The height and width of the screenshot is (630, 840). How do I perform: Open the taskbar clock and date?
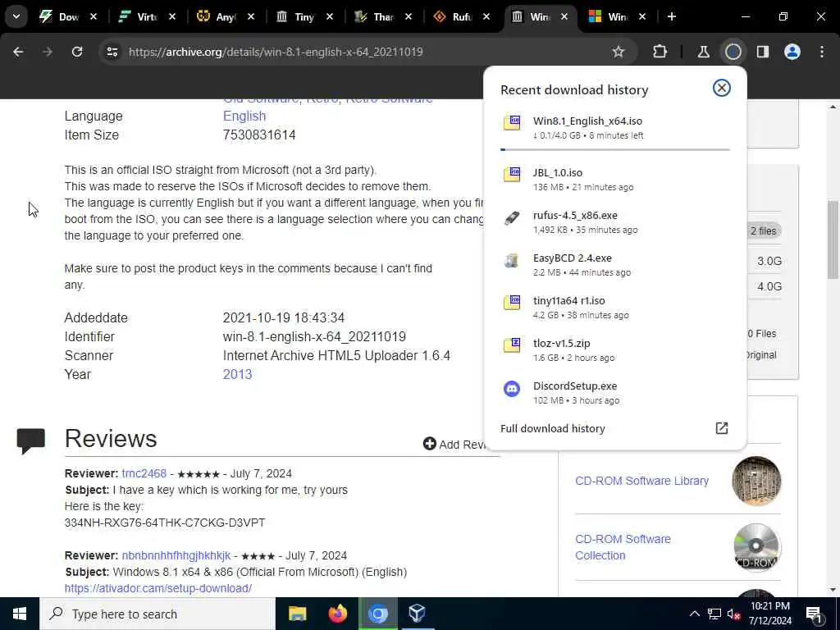pyautogui.click(x=770, y=614)
